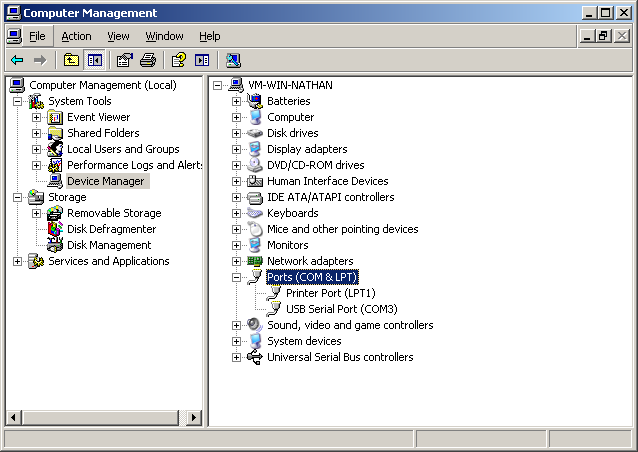Expand the Batteries category

point(236,101)
